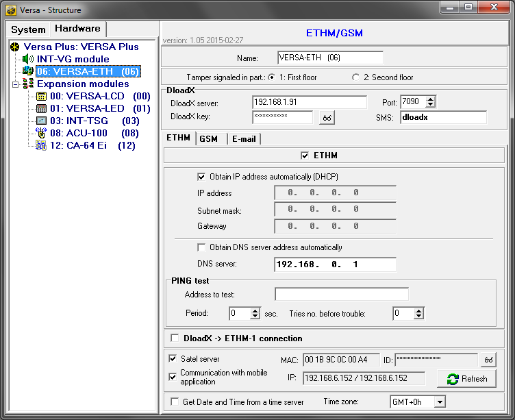Increase the PING Period value
Screen dimensions: 515x420
[255, 310]
